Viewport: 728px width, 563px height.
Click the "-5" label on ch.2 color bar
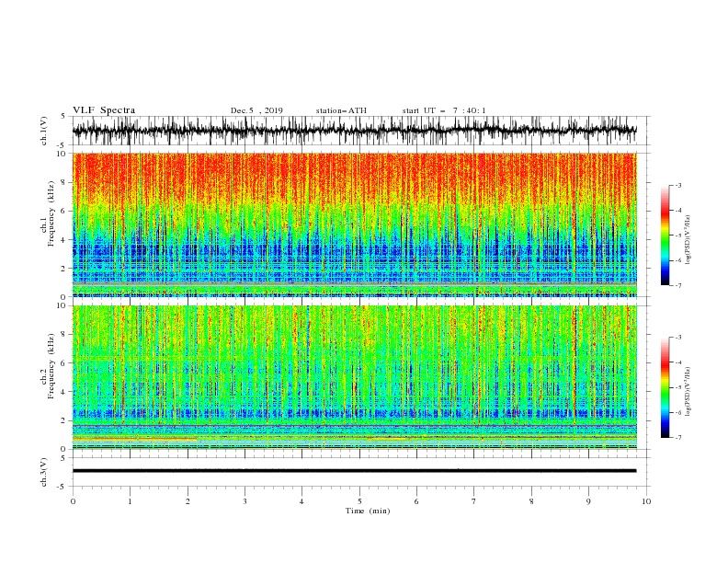[x=677, y=387]
